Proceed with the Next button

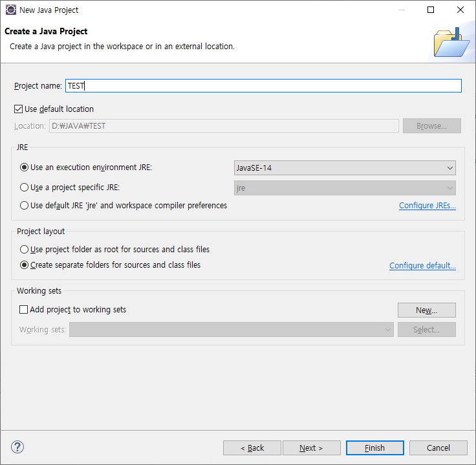[x=312, y=448]
